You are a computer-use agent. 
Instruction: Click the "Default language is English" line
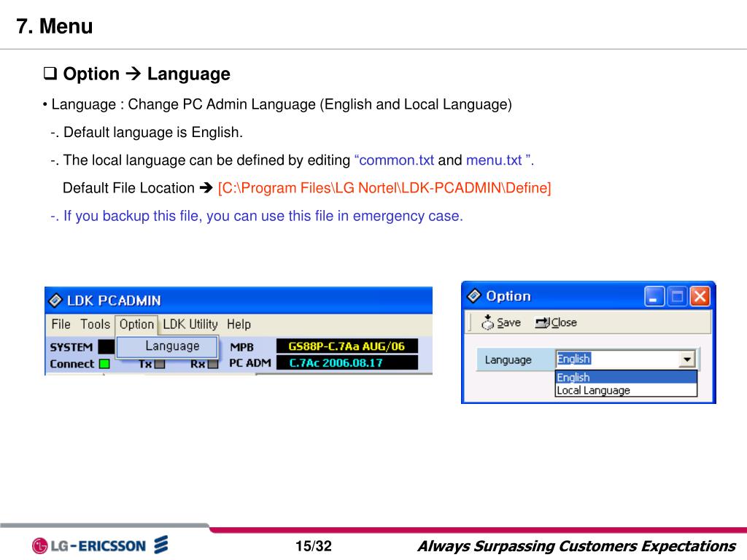coord(147,133)
